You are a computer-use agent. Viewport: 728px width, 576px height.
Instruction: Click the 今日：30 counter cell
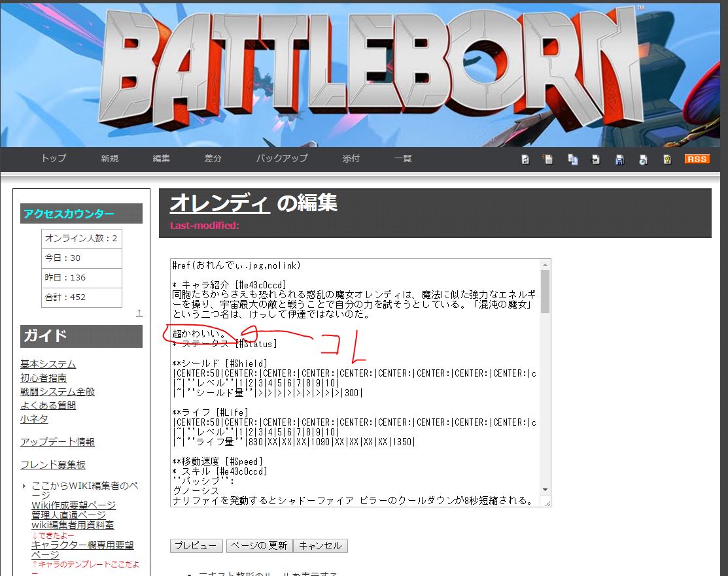coord(82,258)
